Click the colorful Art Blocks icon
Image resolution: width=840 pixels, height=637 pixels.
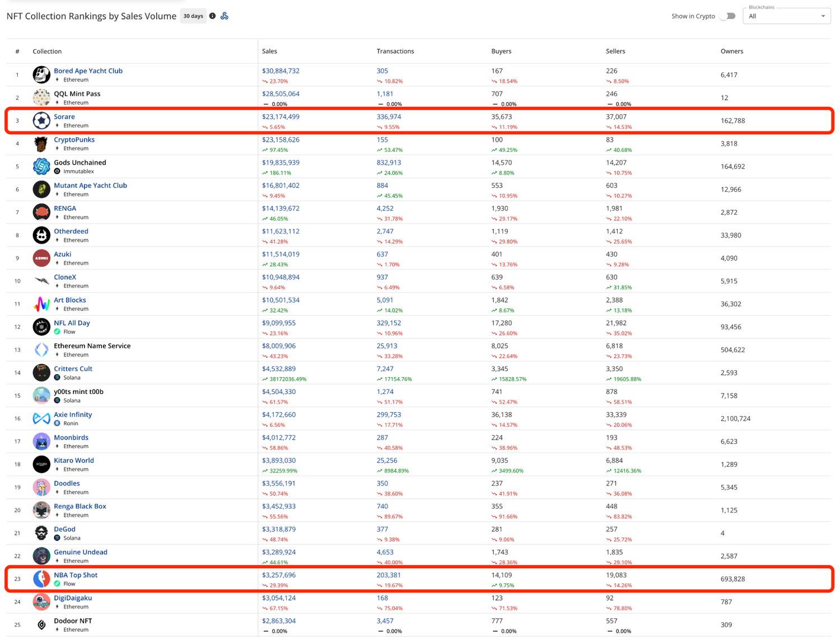[41, 304]
